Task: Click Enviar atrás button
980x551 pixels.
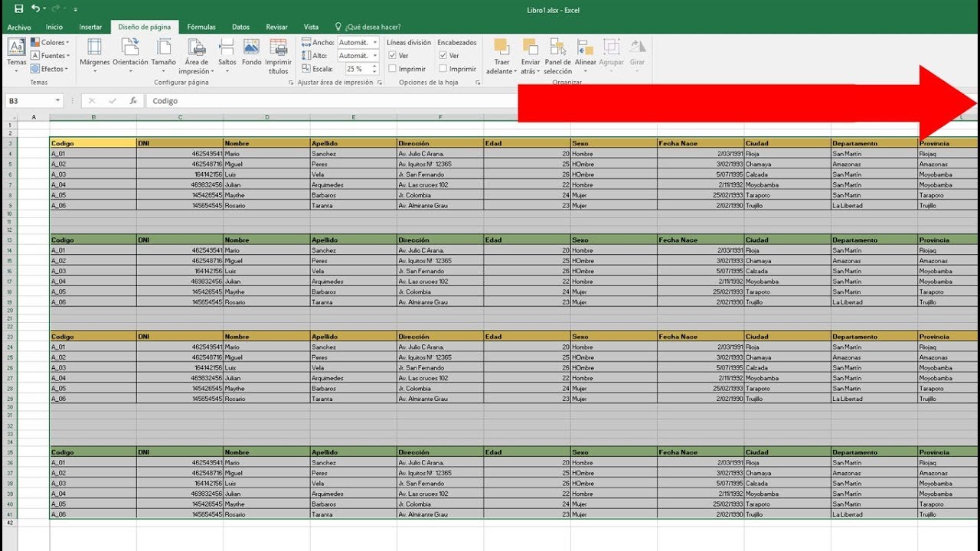Action: tap(530, 56)
